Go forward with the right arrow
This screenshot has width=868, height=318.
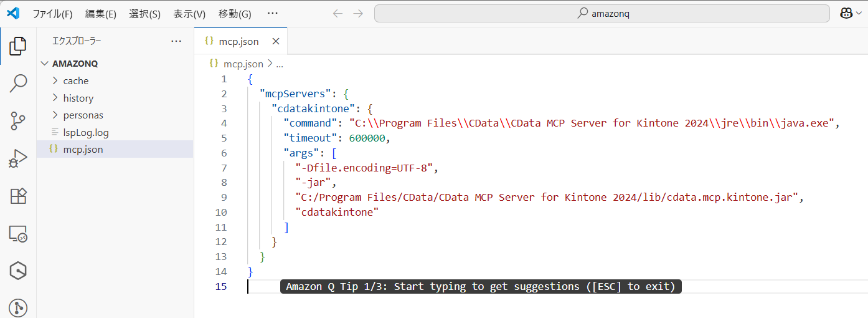pos(358,13)
